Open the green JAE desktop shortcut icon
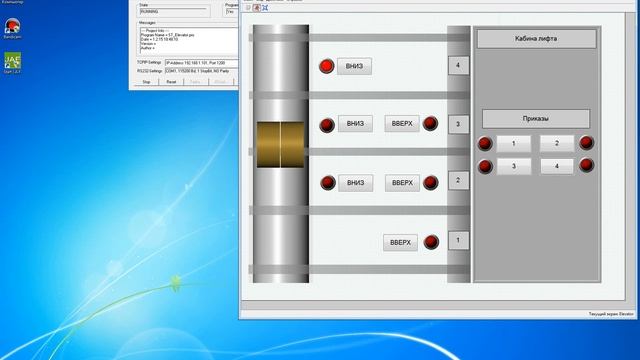The height and width of the screenshot is (360, 640). [12, 62]
